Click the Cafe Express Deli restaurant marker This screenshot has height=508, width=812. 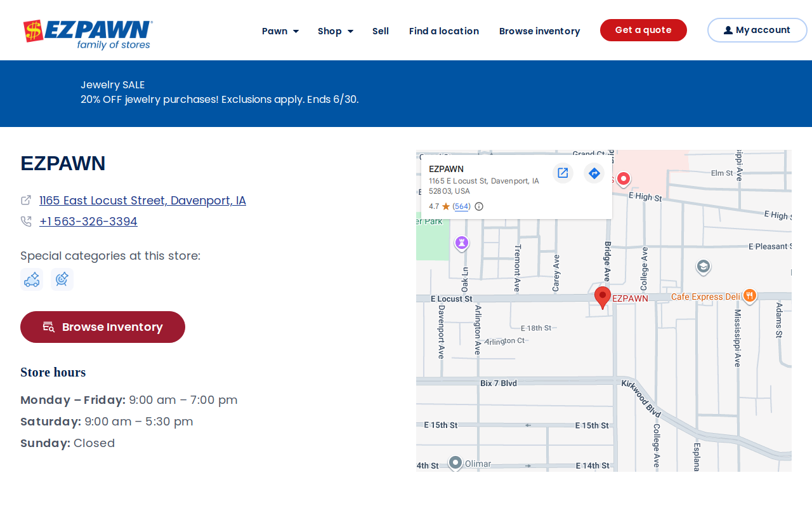pyautogui.click(x=750, y=296)
